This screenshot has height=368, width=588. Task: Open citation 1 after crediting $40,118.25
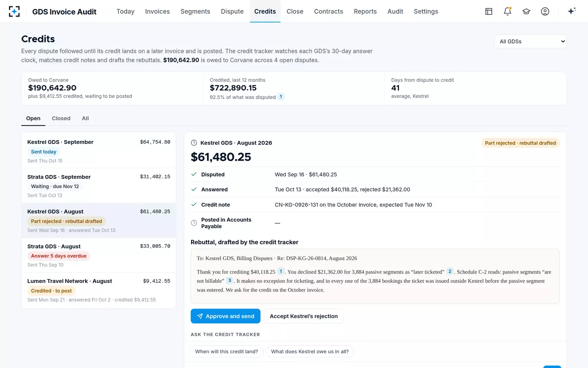281,272
